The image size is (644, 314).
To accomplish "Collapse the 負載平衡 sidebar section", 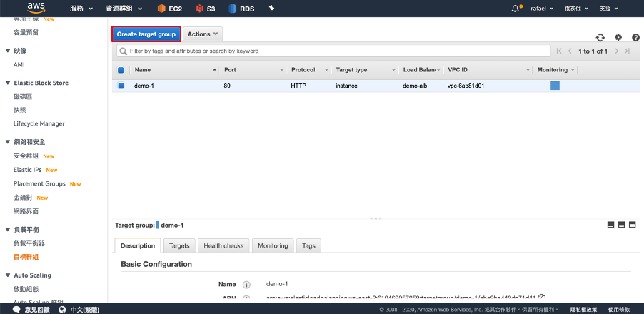I will point(7,230).
